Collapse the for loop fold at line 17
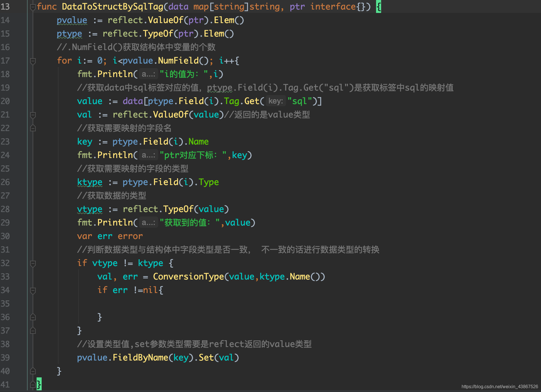This screenshot has width=541, height=392. [33, 61]
